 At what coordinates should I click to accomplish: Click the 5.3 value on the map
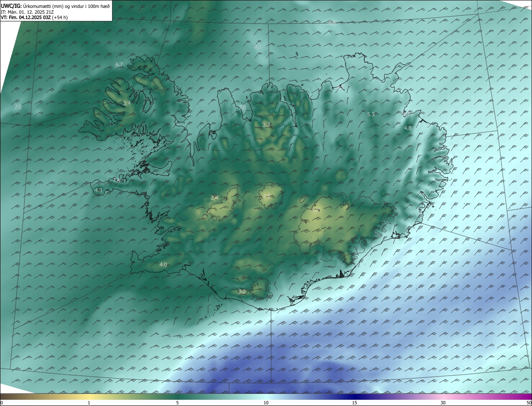click(x=371, y=114)
